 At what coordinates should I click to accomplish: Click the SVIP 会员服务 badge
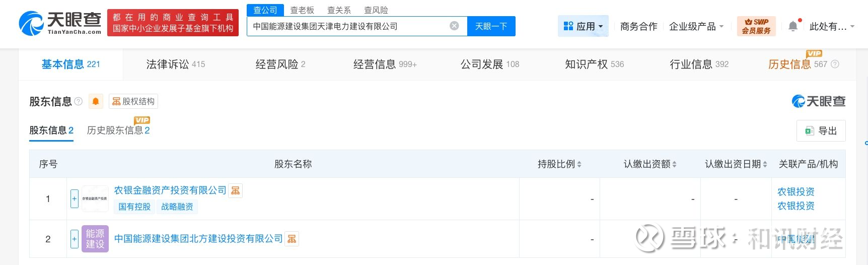(x=756, y=26)
